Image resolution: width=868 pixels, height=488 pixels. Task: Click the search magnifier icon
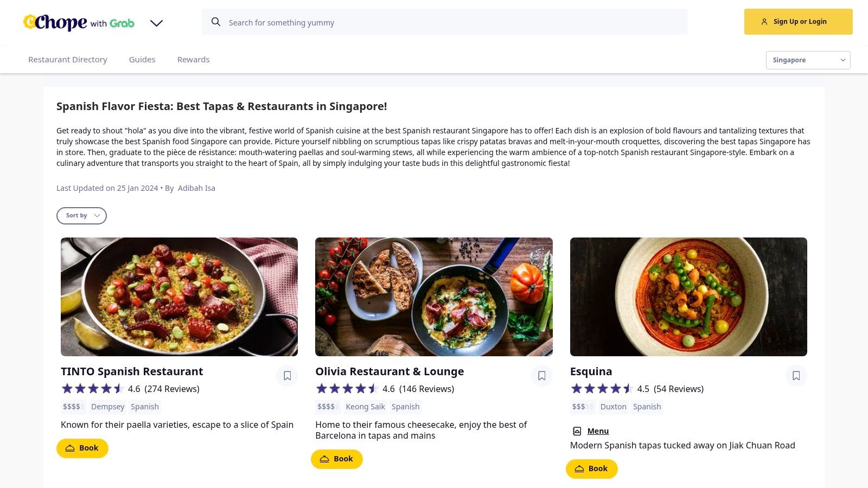coord(216,22)
